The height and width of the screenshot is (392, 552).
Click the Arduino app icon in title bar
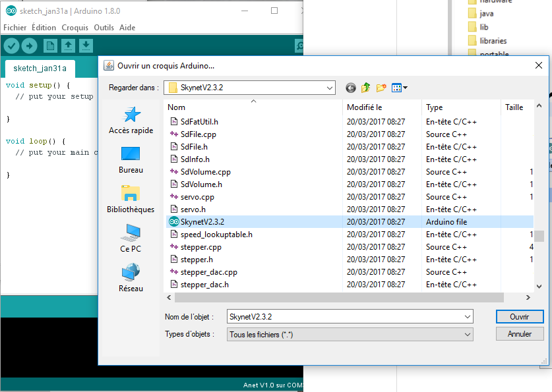[11, 11]
